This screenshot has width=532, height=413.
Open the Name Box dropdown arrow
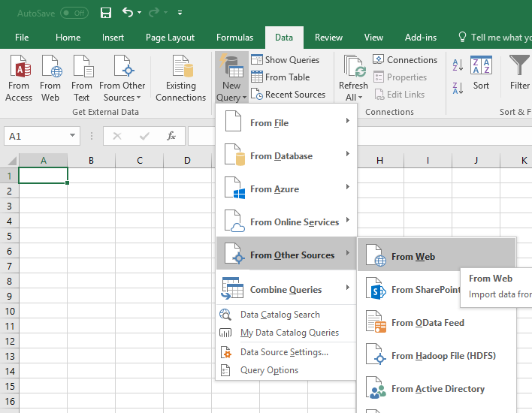[x=72, y=136]
